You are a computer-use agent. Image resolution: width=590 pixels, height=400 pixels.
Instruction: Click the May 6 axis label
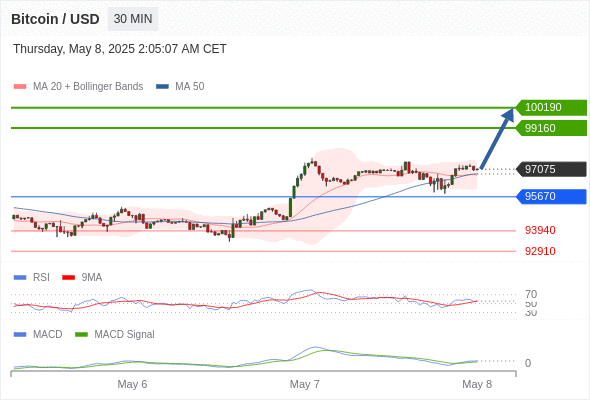pyautogui.click(x=132, y=384)
